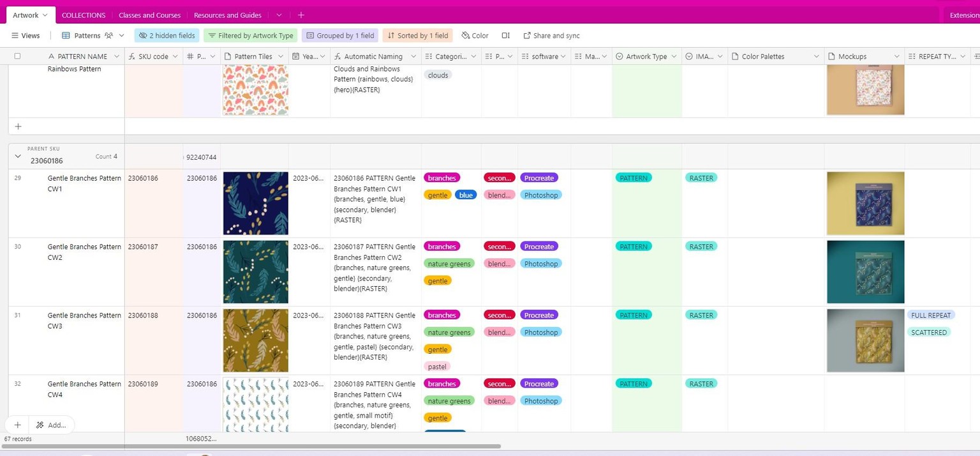Select all records with header checkbox
Screen dimensions: 980x456
[17, 56]
